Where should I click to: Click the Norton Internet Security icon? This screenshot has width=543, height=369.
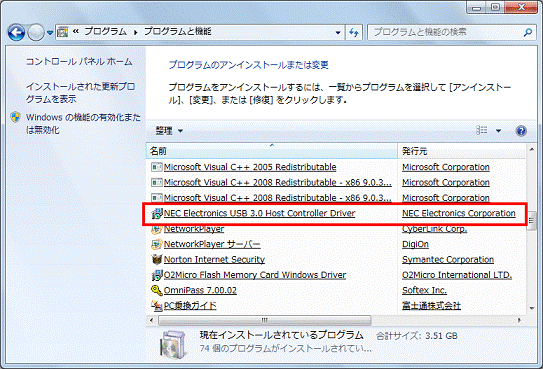pos(157,259)
